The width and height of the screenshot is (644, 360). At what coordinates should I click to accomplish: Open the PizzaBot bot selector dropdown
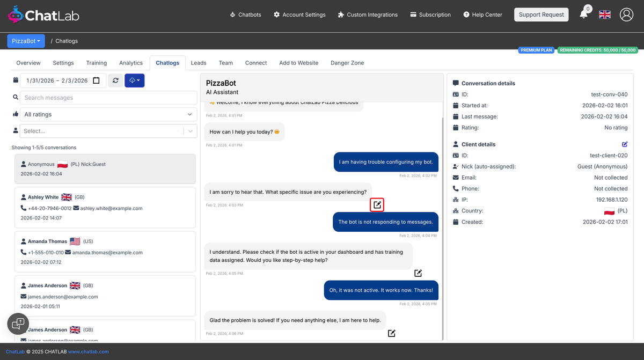(x=26, y=41)
